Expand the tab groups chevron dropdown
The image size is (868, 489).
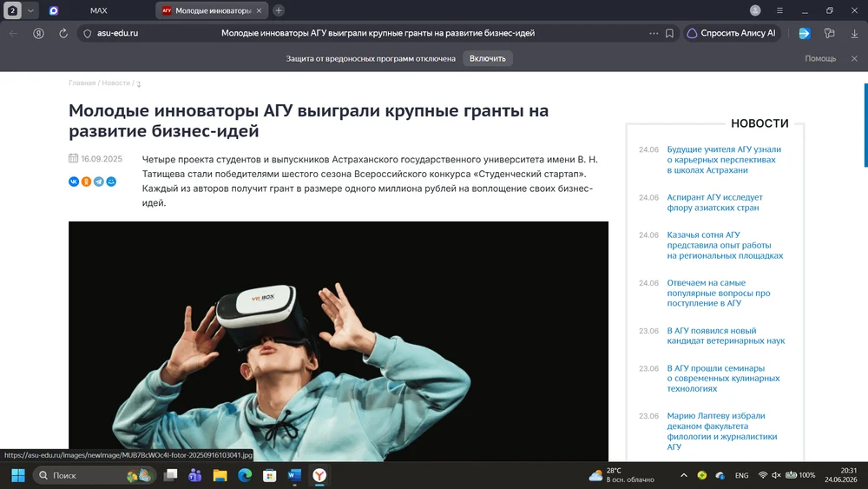[x=30, y=10]
